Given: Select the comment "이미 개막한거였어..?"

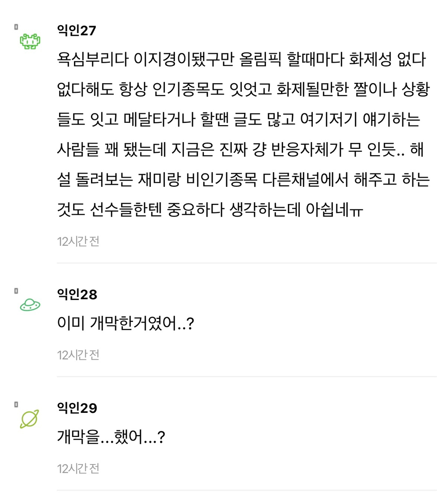Looking at the screenshot, I should [126, 324].
